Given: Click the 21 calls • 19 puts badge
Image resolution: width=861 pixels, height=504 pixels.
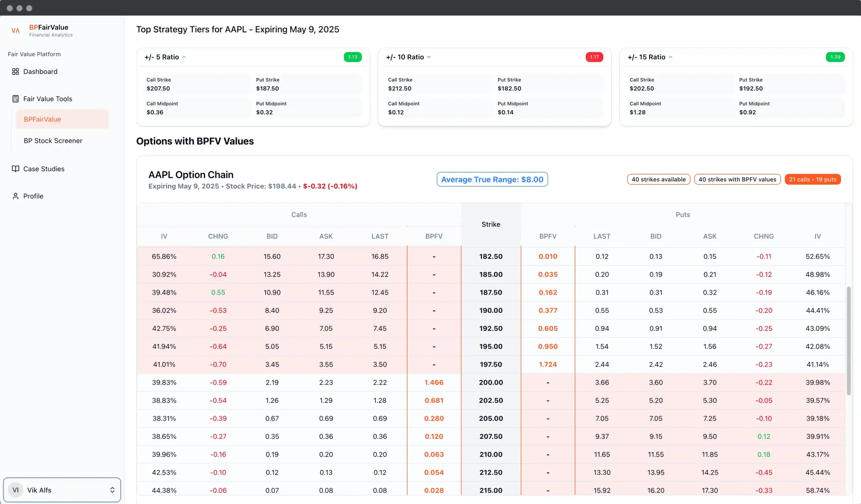Looking at the screenshot, I should pos(813,179).
